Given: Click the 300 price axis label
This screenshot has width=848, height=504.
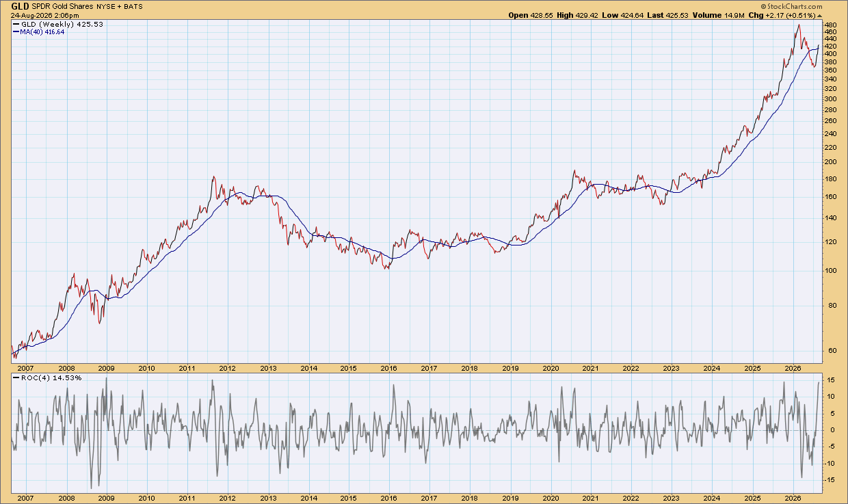Looking at the screenshot, I should point(832,98).
